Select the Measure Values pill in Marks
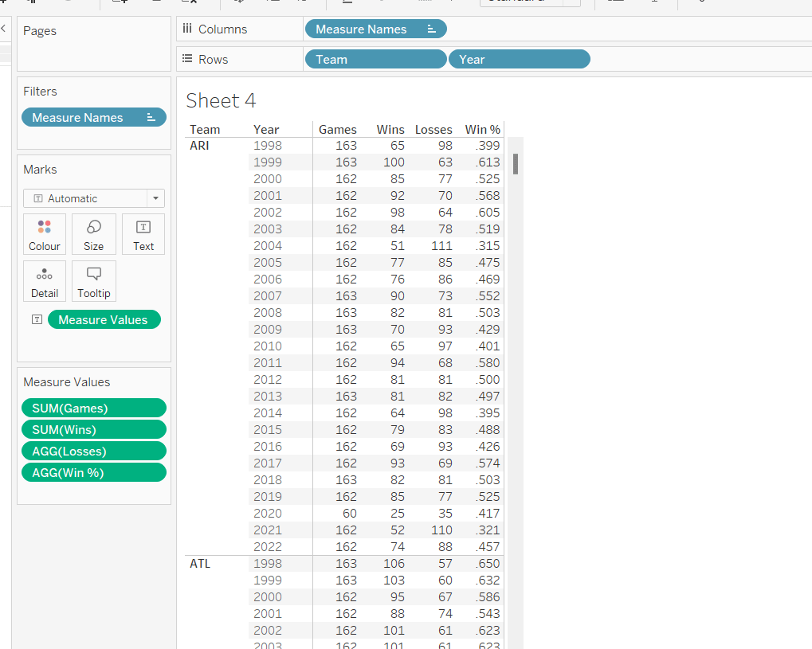 point(104,319)
